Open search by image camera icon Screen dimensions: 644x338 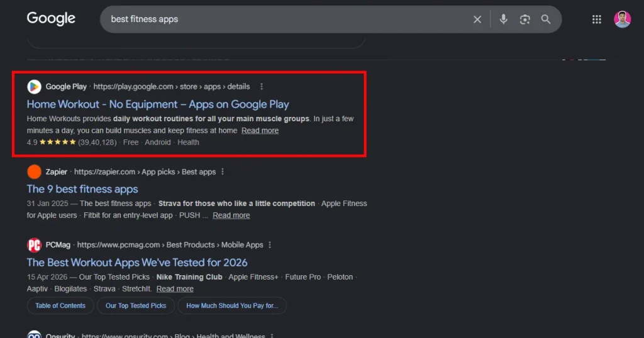coord(525,19)
